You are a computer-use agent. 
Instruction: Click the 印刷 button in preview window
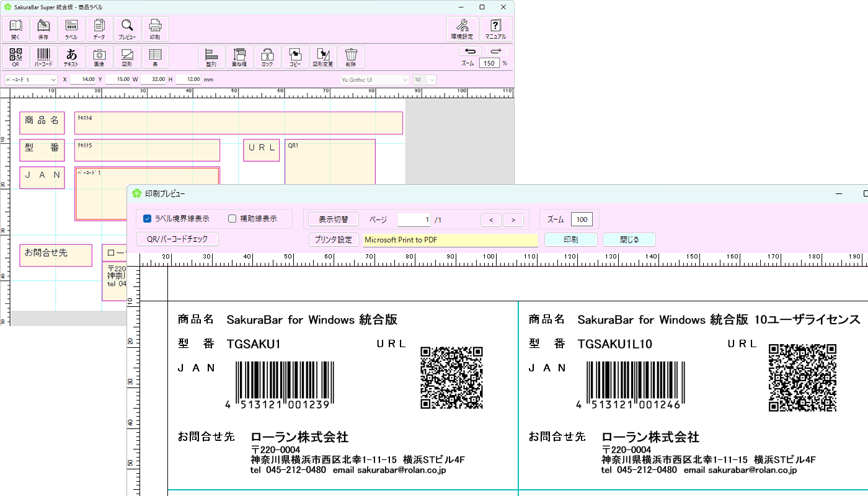571,239
